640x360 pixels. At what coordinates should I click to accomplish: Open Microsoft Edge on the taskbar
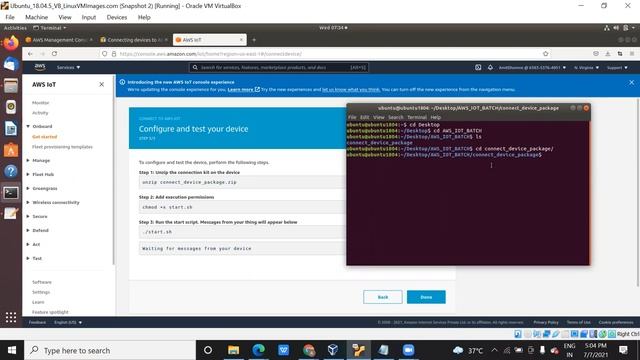(258, 350)
